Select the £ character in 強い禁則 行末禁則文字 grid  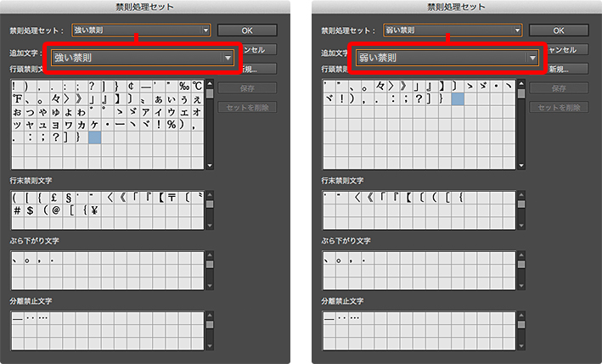pos(53,198)
